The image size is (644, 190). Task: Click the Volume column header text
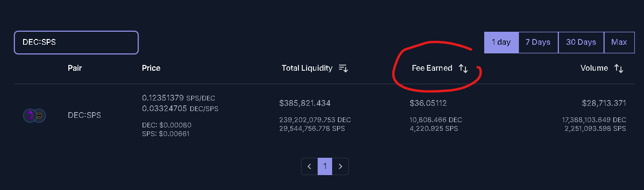[594, 68]
